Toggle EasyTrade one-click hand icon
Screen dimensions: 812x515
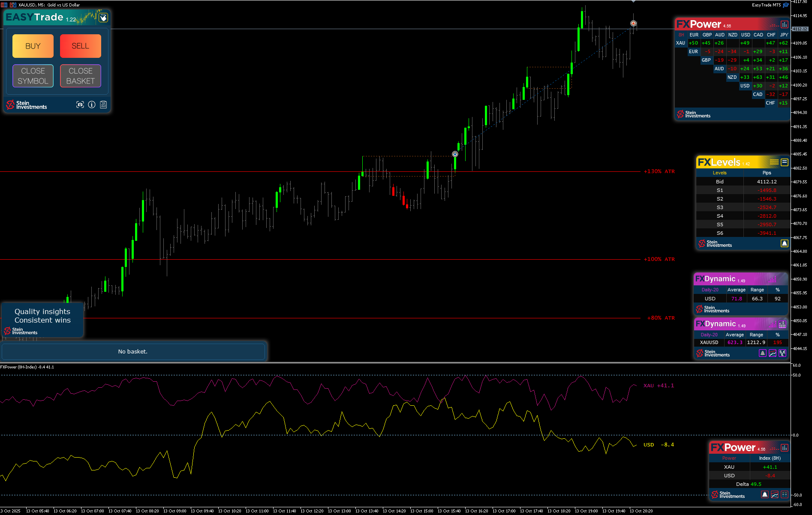[x=103, y=18]
